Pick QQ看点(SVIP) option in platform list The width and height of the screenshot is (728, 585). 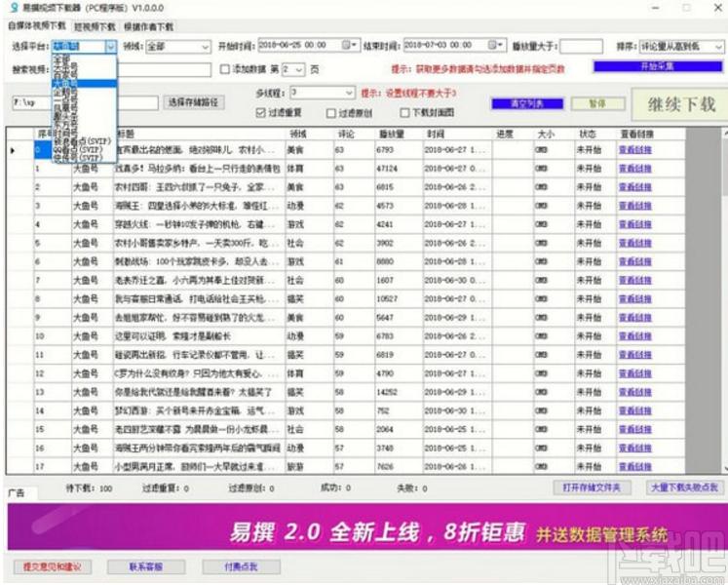84,149
